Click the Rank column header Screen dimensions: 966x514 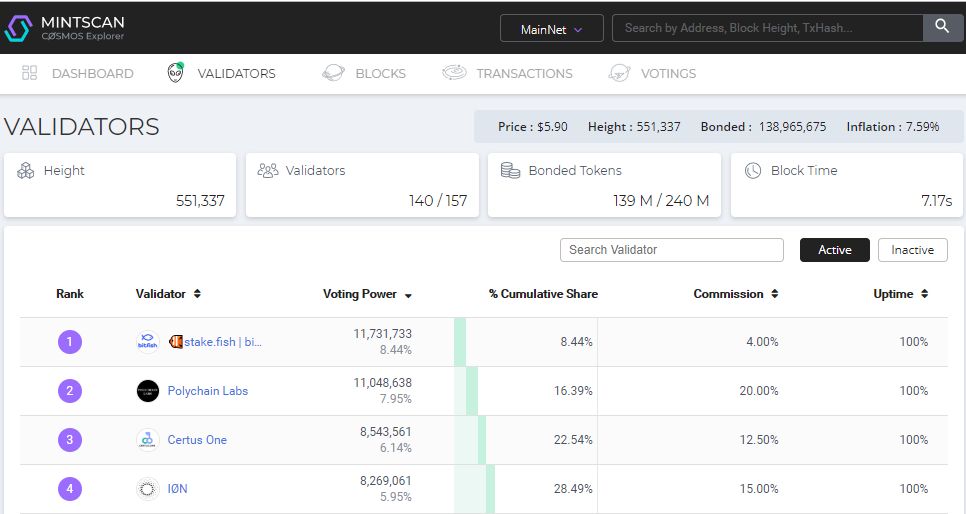tap(70, 294)
